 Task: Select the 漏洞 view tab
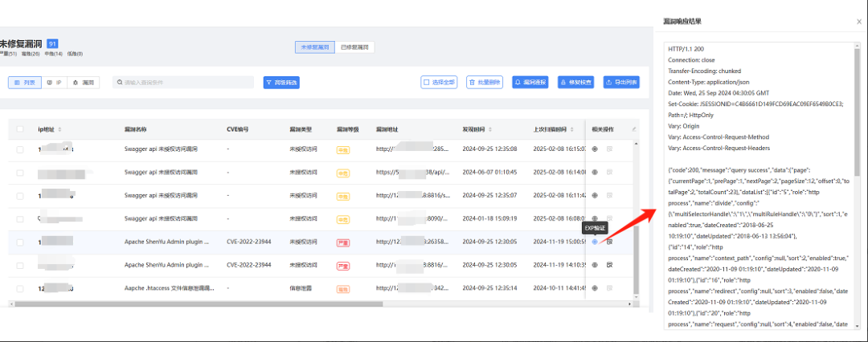(x=84, y=83)
